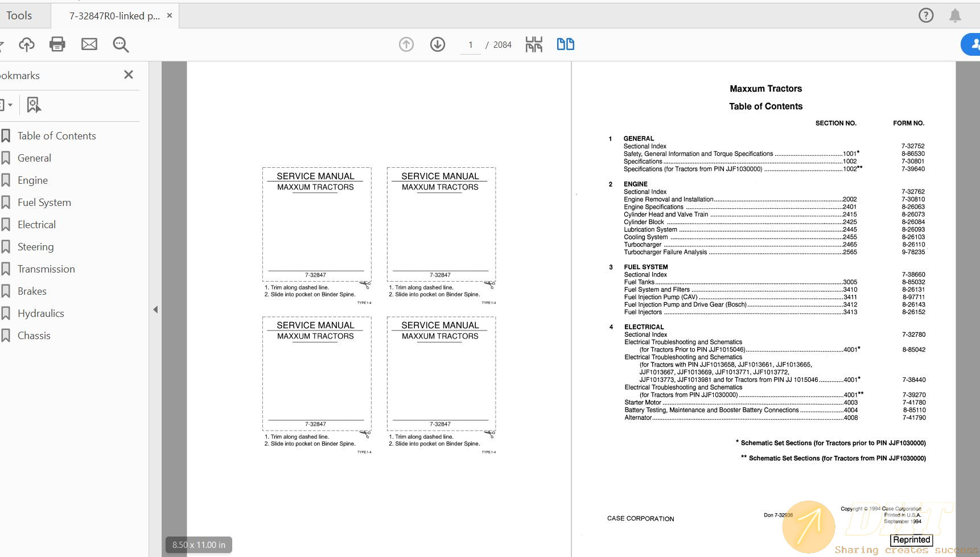980x557 pixels.
Task: Toggle two-page view mode
Action: [565, 44]
